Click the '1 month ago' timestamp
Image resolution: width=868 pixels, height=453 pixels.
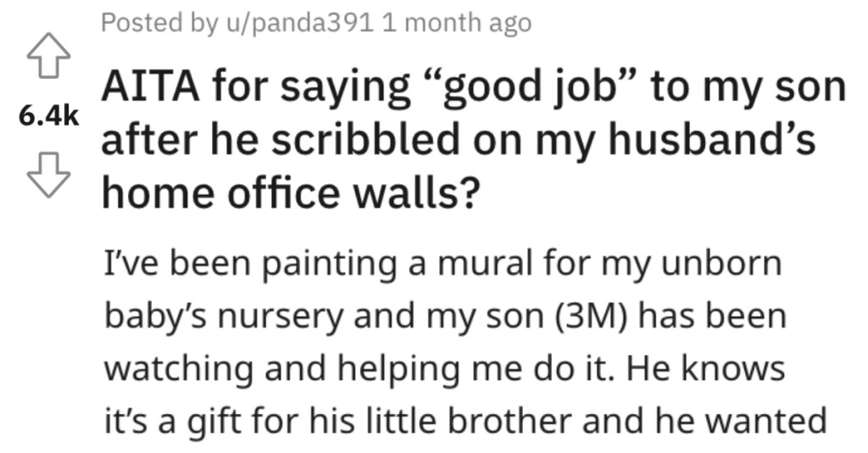[x=457, y=23]
